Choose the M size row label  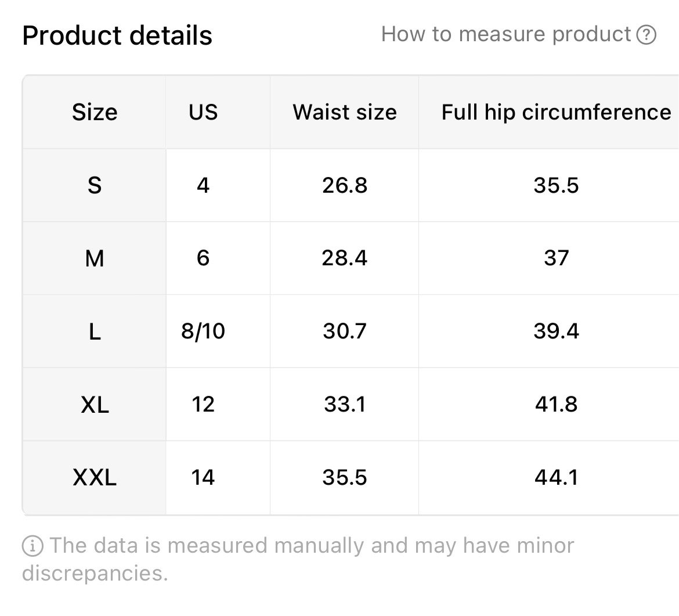[95, 258]
